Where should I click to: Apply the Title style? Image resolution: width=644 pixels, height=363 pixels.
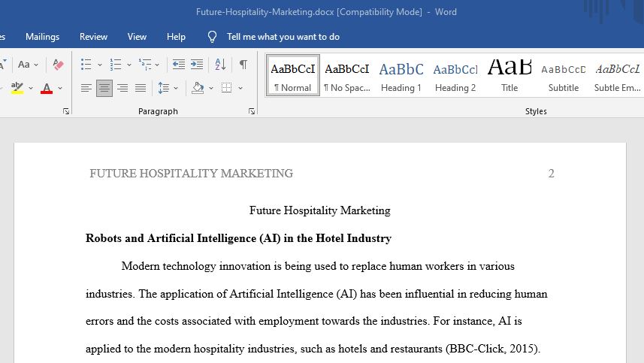509,76
